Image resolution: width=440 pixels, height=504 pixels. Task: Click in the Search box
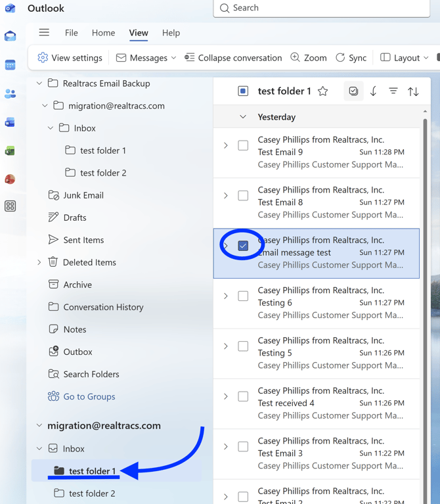click(x=322, y=8)
